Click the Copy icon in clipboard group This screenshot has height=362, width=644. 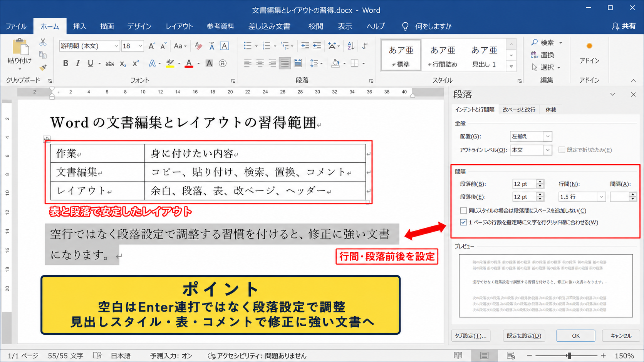[x=43, y=55]
